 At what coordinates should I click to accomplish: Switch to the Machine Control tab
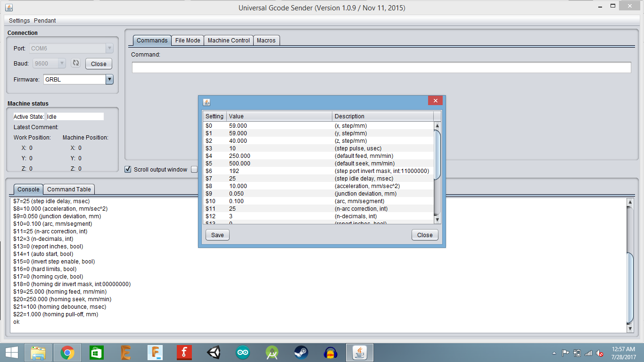229,41
